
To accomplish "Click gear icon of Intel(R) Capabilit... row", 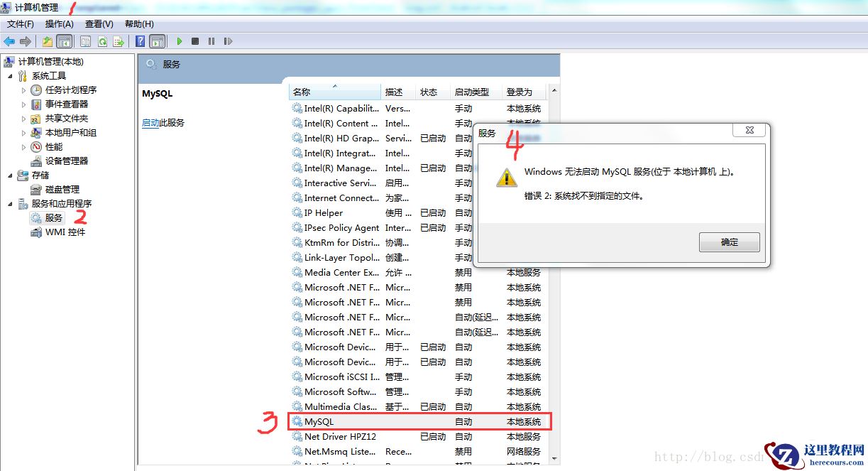I will (x=297, y=109).
